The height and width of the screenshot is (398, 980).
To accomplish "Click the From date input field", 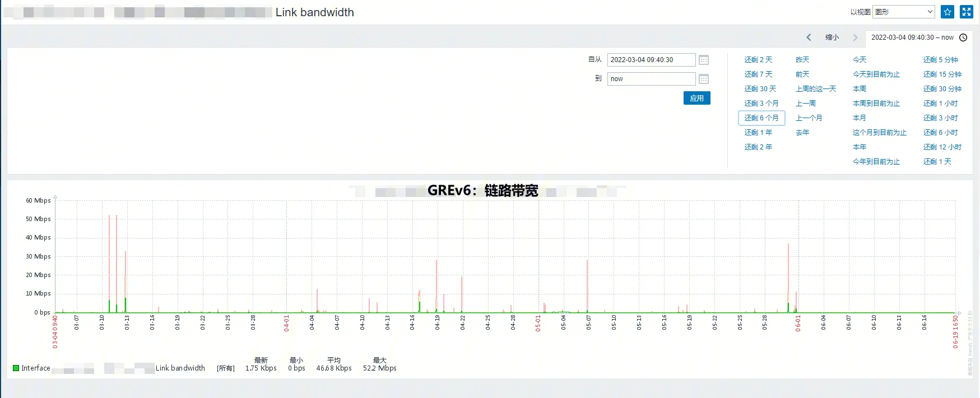I will [651, 60].
